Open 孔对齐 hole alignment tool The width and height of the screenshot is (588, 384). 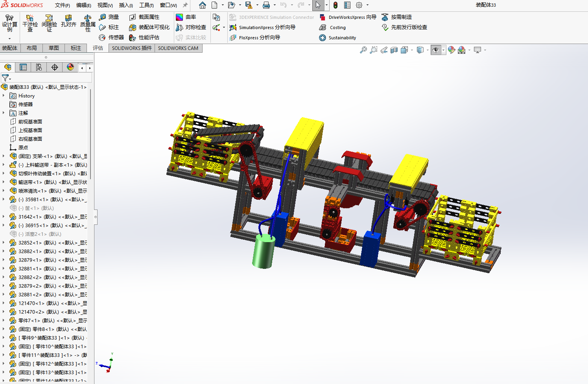(x=68, y=21)
